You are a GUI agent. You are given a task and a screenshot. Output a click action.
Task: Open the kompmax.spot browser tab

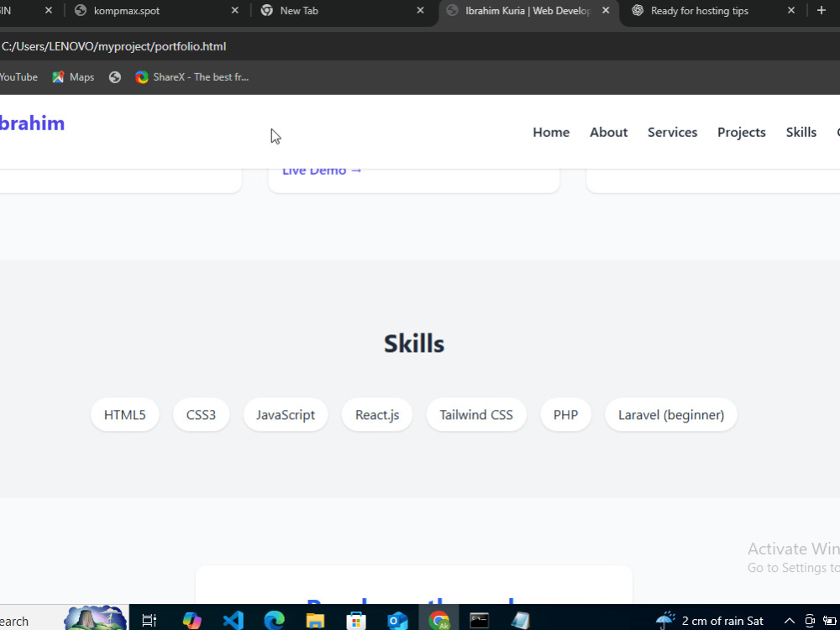pos(155,11)
